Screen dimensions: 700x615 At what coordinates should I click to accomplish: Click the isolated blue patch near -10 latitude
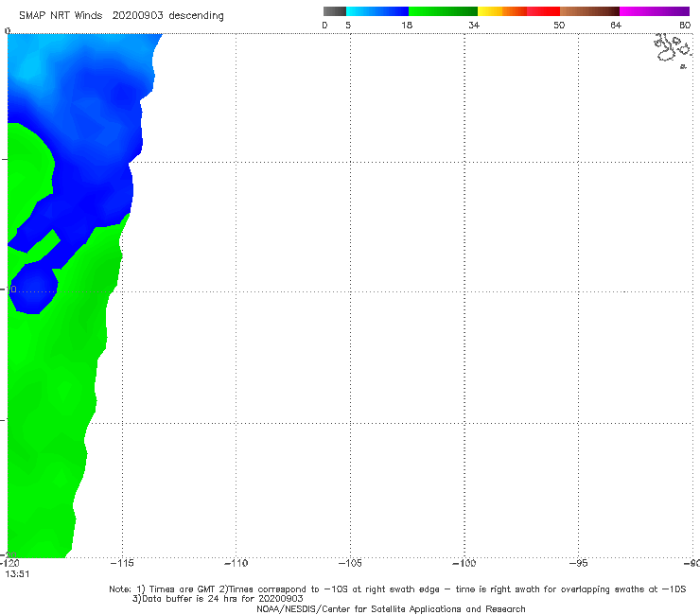[x=32, y=289]
